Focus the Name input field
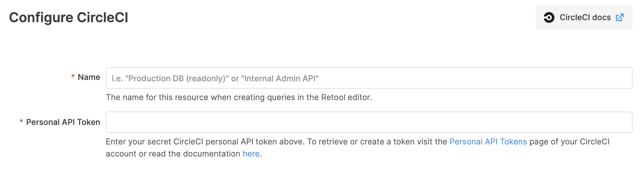Viewport: 644px width, 176px height. 369,78
